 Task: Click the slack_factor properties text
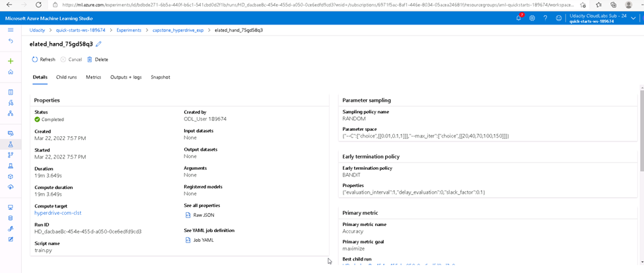[x=413, y=192]
